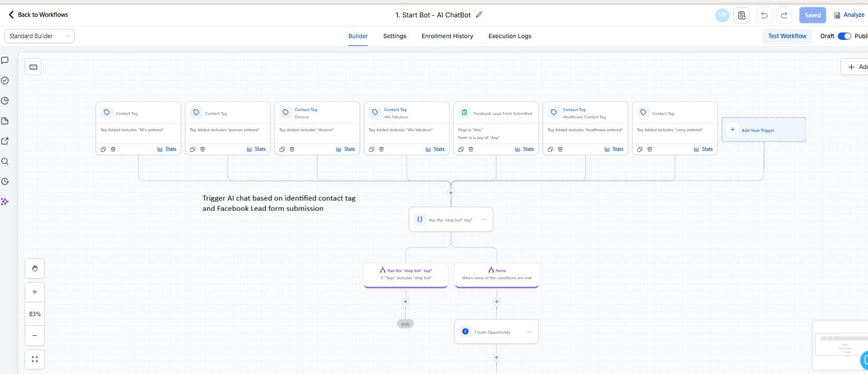This screenshot has width=868, height=374.
Task: Open version history icon in top bar
Action: tap(742, 15)
